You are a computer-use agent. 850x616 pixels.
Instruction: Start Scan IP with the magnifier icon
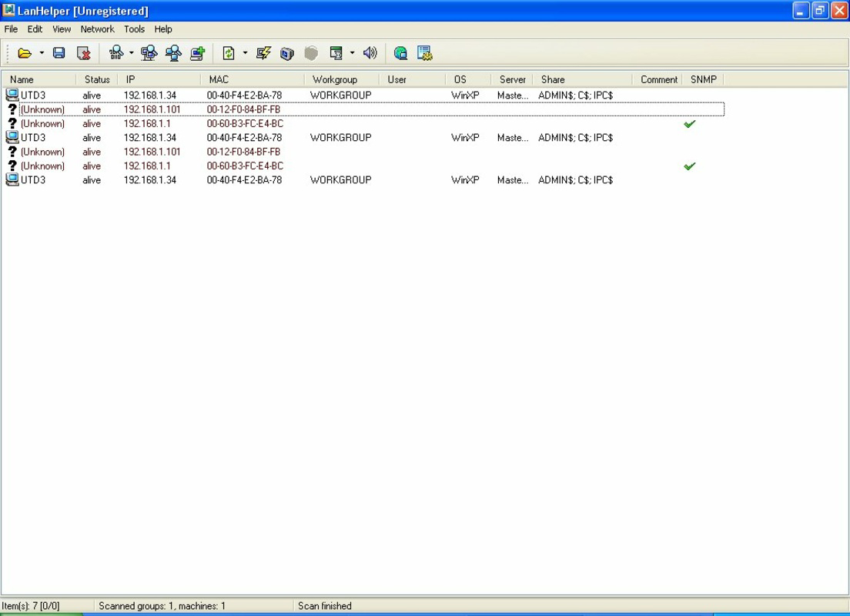point(116,53)
